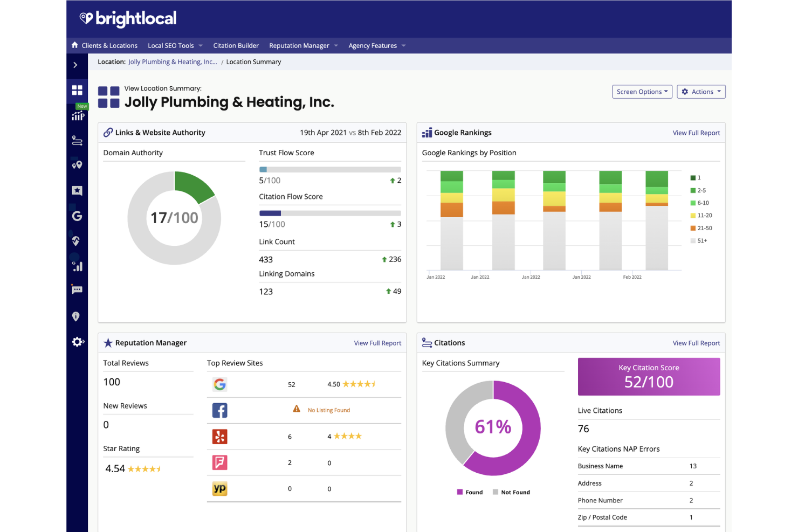This screenshot has height=532, width=798.
Task: Click the Facebook review site icon
Action: (x=219, y=410)
